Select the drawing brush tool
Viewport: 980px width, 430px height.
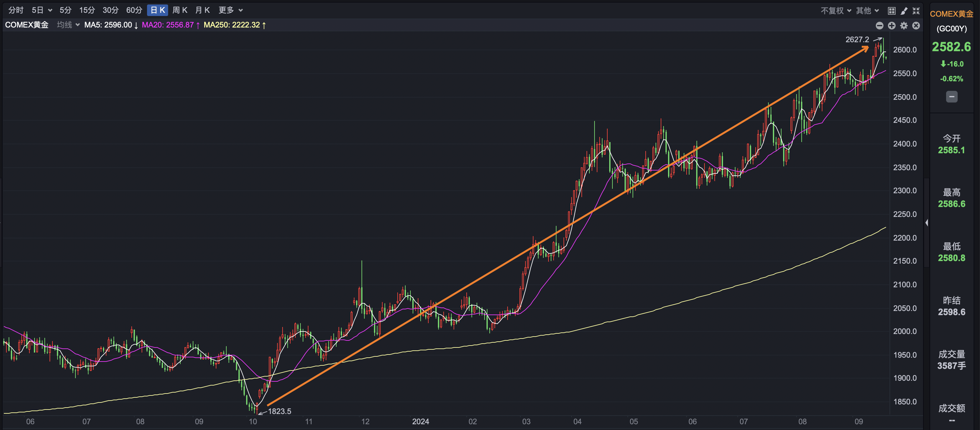[x=904, y=11]
